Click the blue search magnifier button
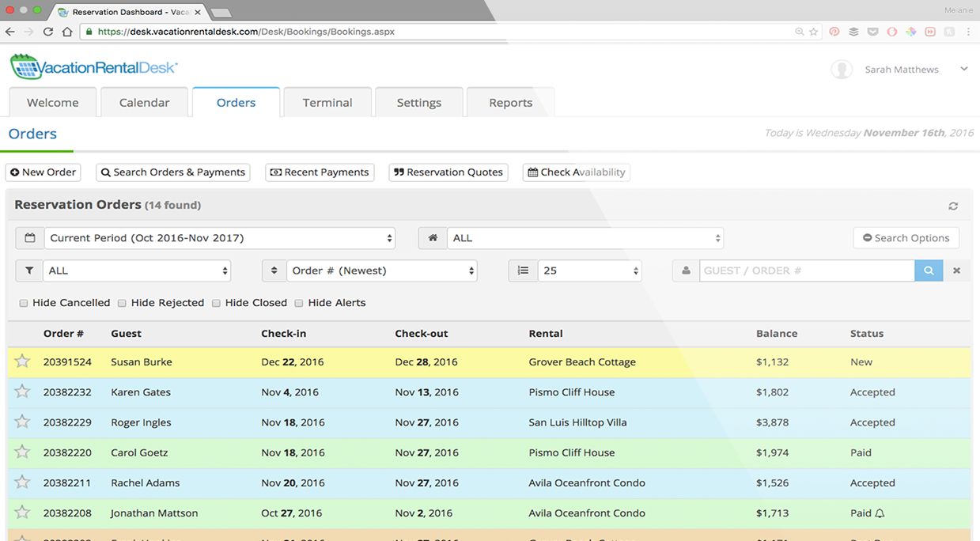980x541 pixels. pos(929,270)
